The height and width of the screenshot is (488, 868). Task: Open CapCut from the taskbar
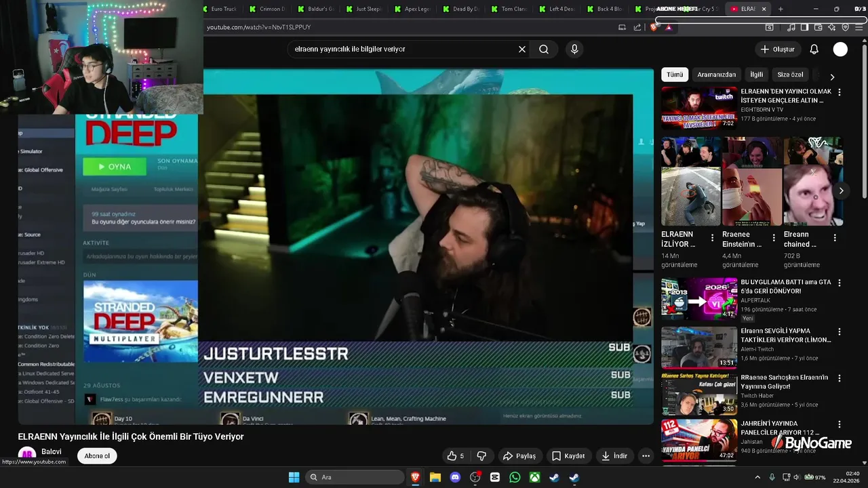pyautogui.click(x=495, y=477)
